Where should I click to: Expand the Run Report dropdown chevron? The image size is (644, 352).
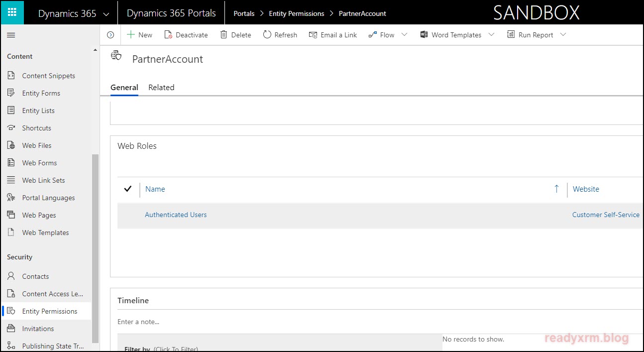tap(563, 35)
